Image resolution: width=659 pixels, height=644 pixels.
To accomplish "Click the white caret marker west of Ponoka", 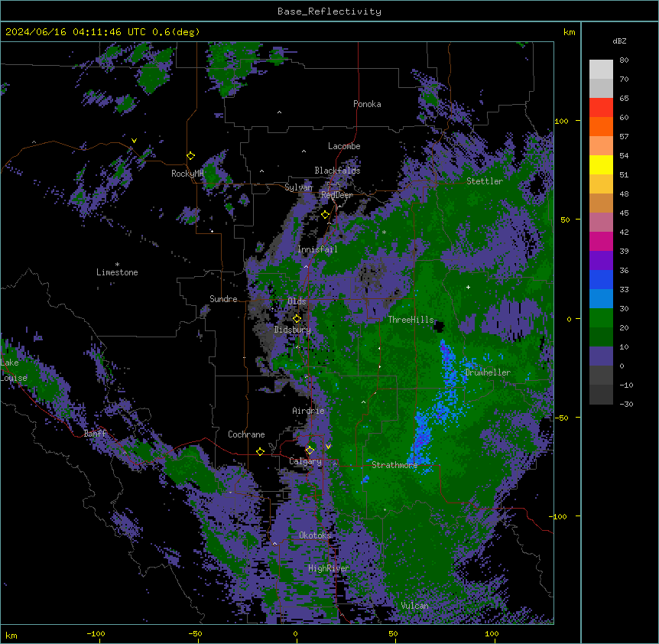I will coord(279,112).
